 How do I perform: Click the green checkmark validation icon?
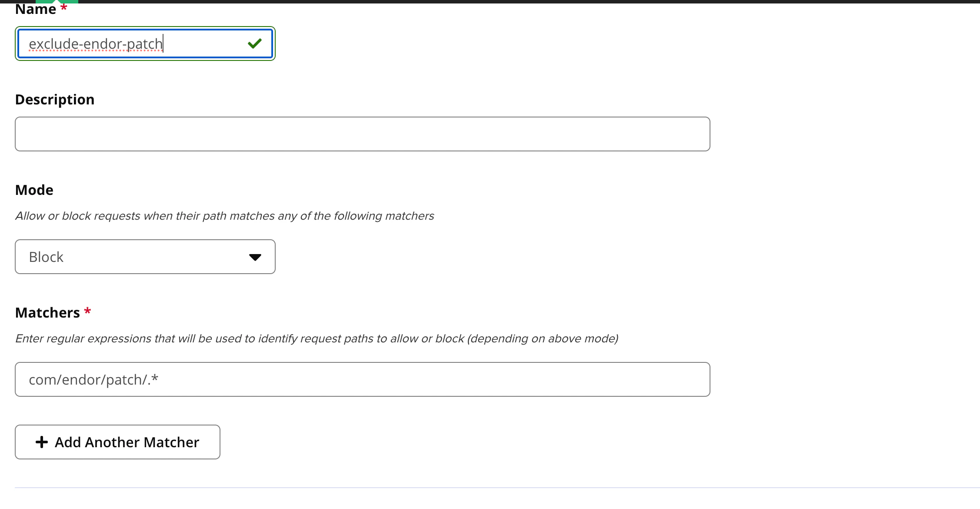coord(255,43)
